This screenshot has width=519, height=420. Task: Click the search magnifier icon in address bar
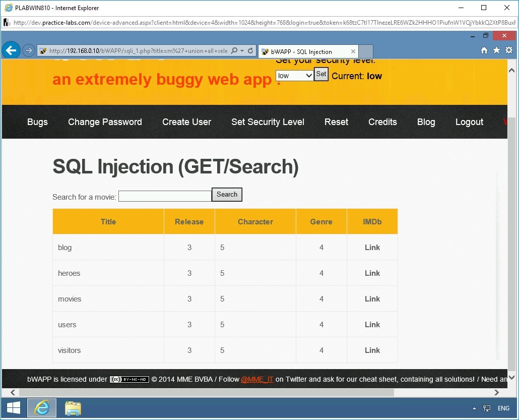tap(234, 51)
